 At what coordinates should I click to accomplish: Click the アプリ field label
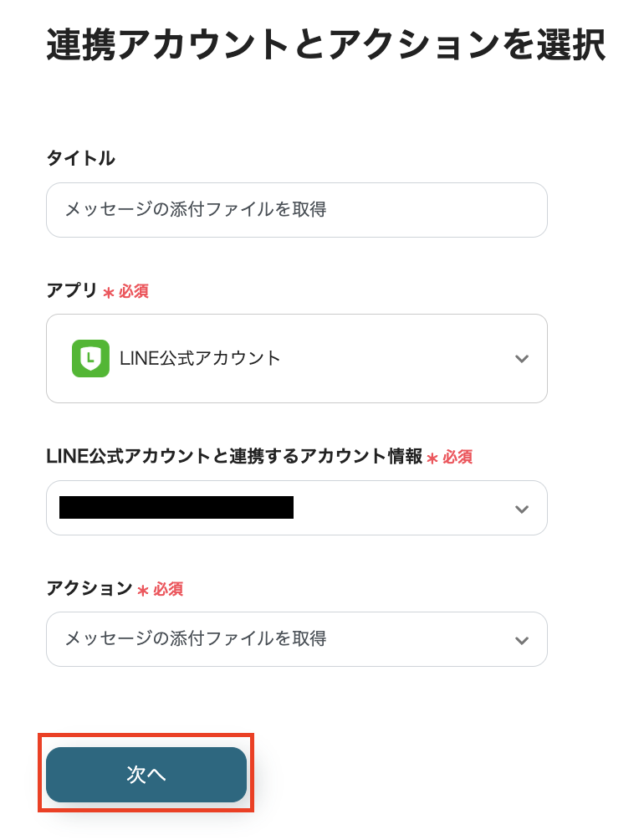[x=72, y=290]
